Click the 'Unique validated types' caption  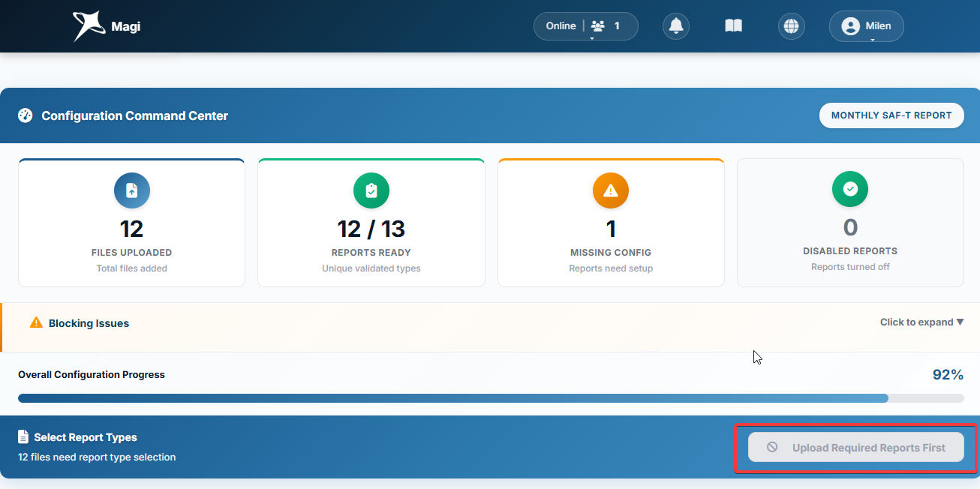click(x=371, y=268)
